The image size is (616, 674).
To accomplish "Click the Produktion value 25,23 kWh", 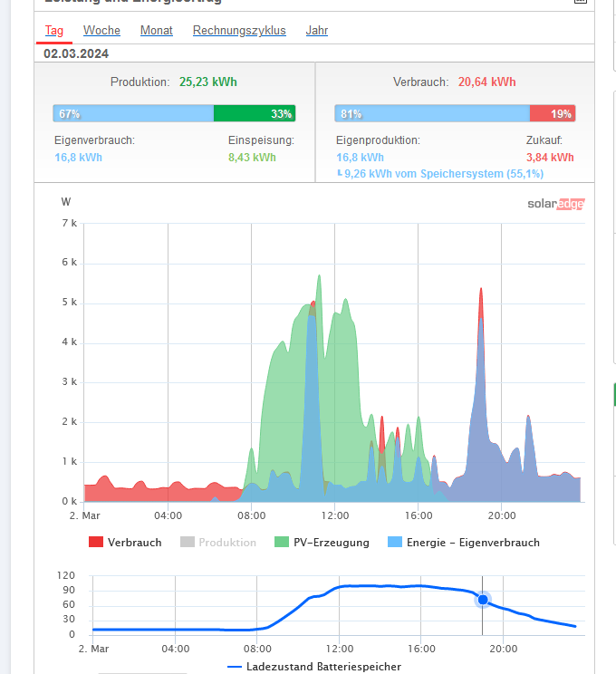I will coord(208,82).
